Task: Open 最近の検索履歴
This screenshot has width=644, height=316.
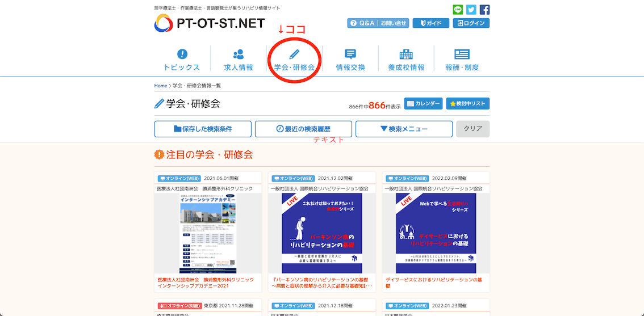Action: [303, 129]
